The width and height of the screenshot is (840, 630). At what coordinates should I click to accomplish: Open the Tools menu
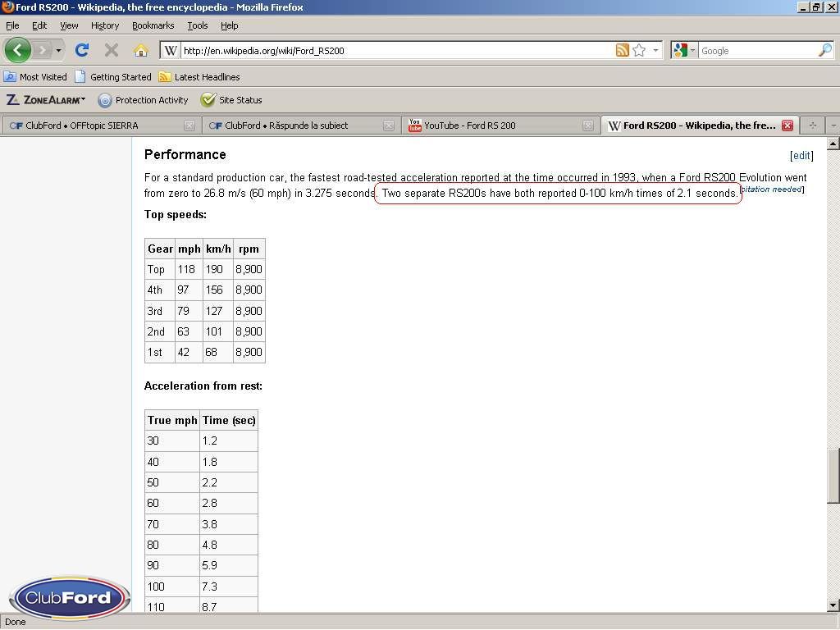point(197,25)
